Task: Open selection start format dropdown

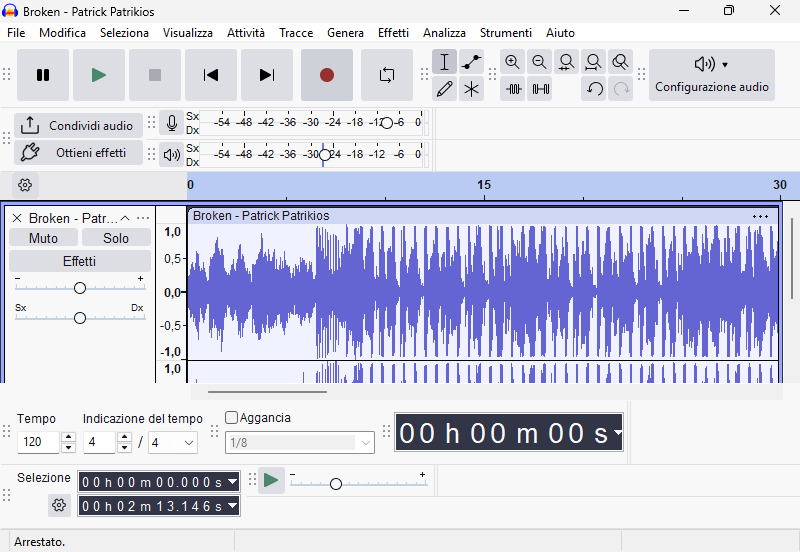Action: tap(233, 482)
